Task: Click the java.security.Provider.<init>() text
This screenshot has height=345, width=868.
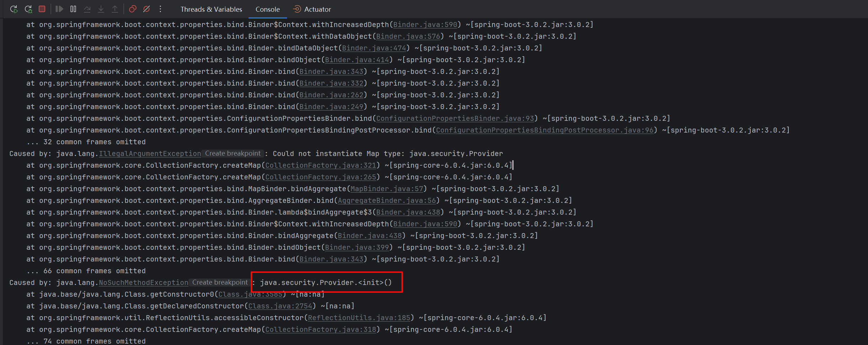Action: 326,283
